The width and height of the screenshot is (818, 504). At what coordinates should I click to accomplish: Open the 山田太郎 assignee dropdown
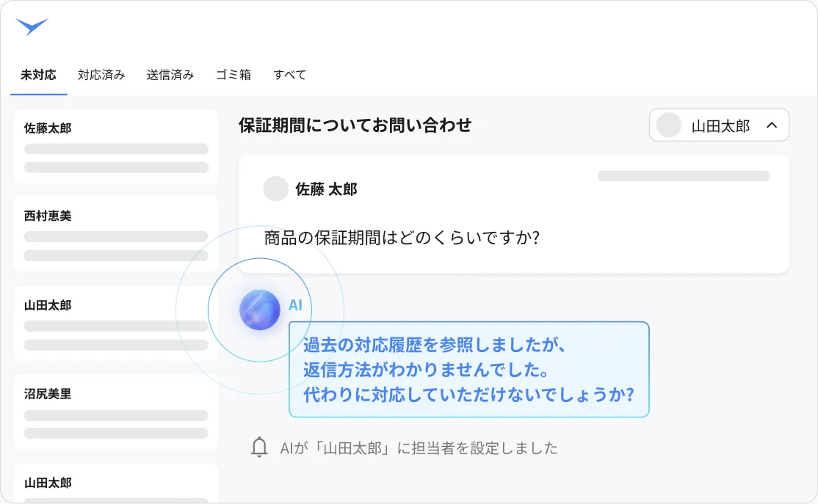[718, 125]
